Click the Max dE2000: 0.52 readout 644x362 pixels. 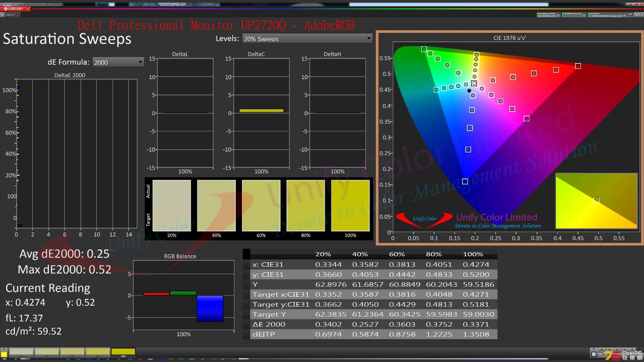(x=64, y=269)
